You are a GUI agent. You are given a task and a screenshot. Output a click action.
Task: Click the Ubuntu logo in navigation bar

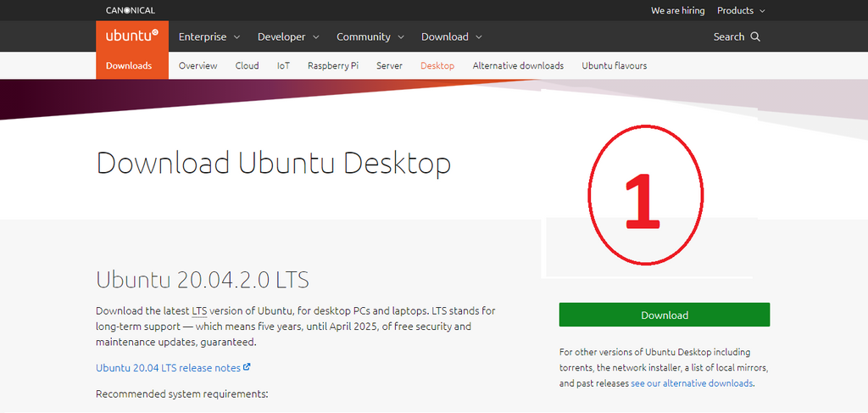(131, 36)
